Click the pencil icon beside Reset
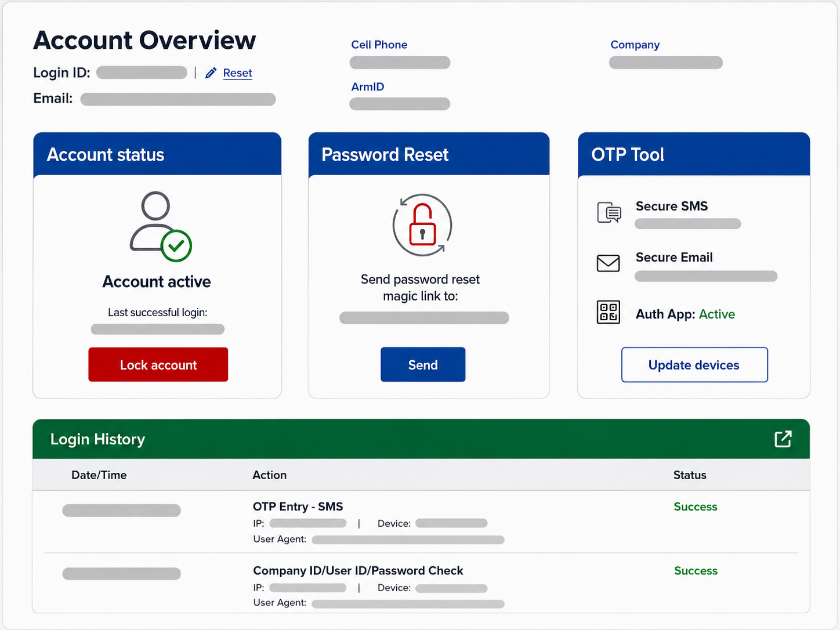This screenshot has width=840, height=630. (x=211, y=73)
